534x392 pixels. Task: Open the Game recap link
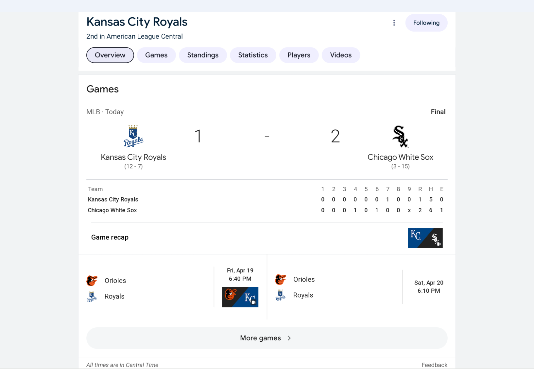point(110,237)
